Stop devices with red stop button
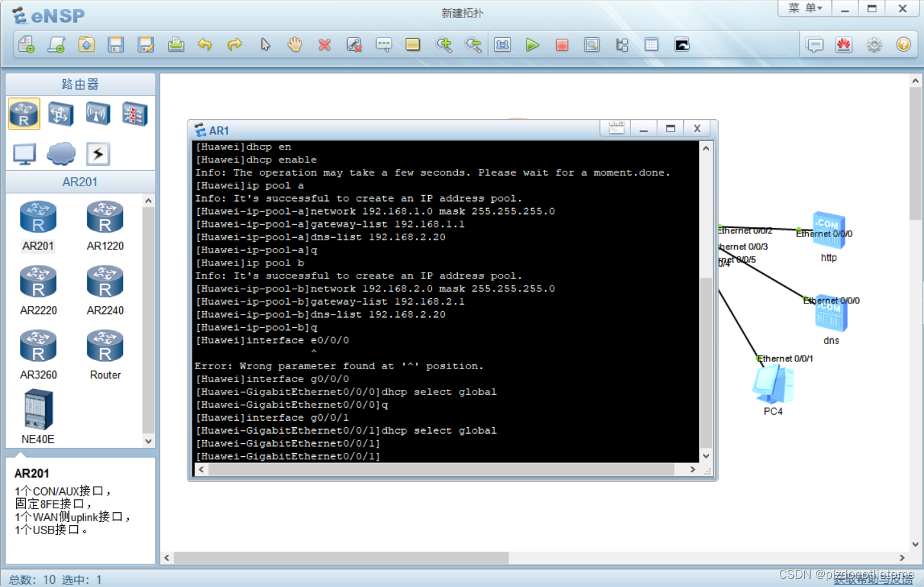The height and width of the screenshot is (587, 924). (562, 44)
